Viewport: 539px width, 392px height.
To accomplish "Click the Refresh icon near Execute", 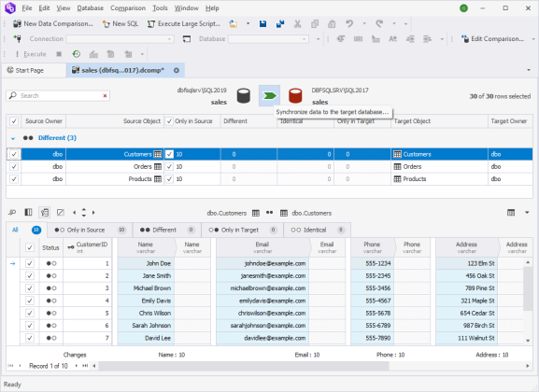I will [x=77, y=54].
